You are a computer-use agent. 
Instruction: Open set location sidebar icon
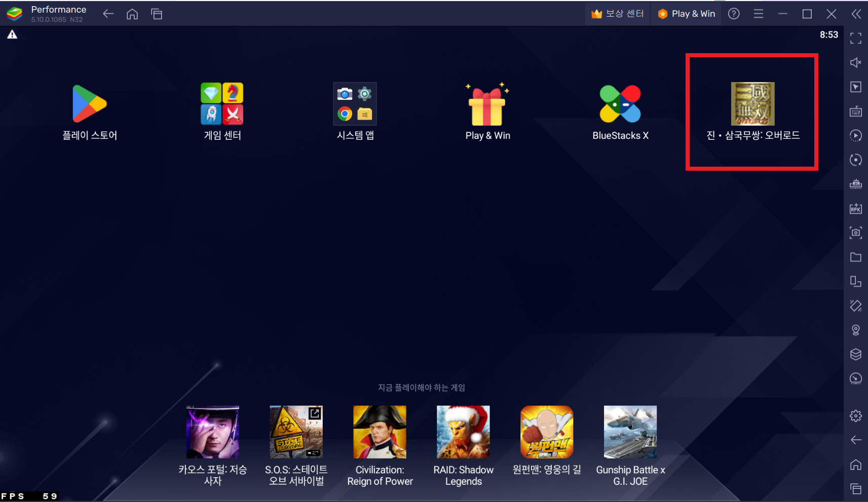coord(856,330)
